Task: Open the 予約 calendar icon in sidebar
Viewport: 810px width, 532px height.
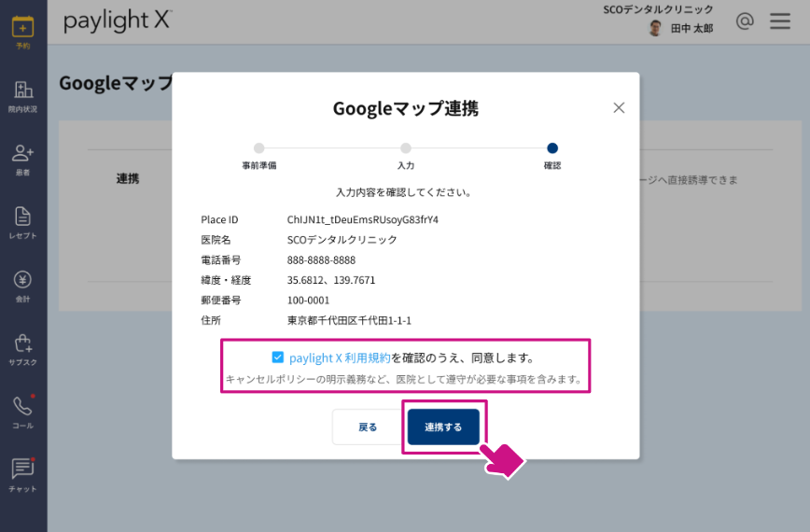Action: click(x=22, y=27)
